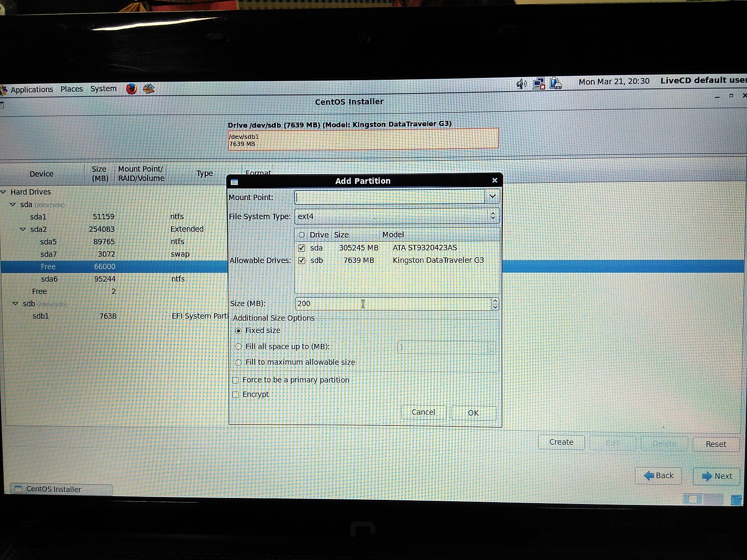Screen dimensions: 747x560
Task: Click the power/battery tray icon
Action: pos(555,83)
